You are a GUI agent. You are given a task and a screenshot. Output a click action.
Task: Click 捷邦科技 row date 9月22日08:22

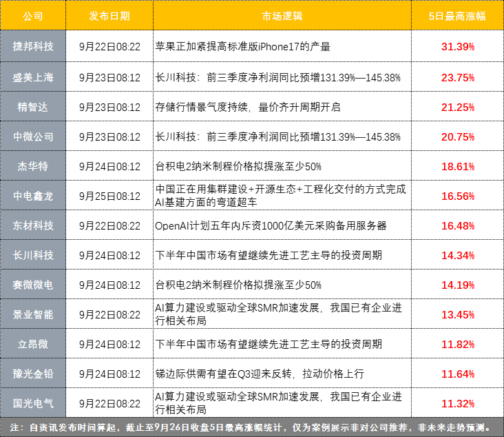(109, 47)
